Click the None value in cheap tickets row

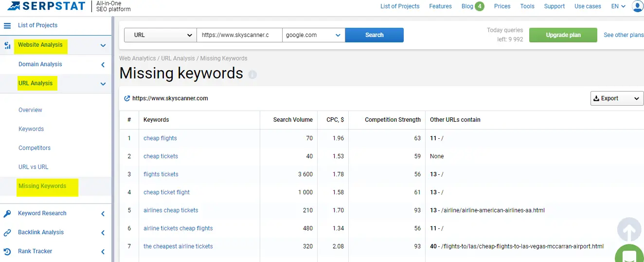[x=437, y=156]
